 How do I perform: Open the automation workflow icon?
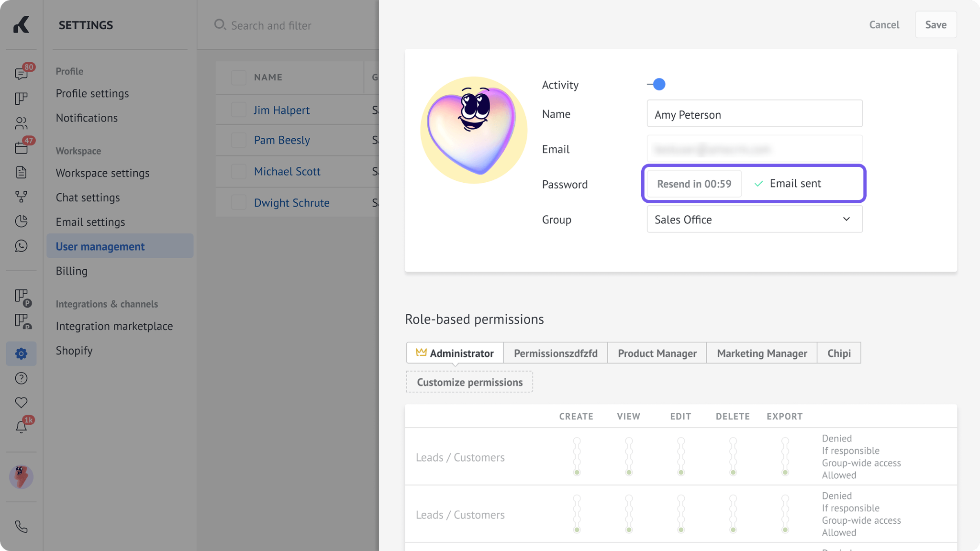(x=21, y=197)
